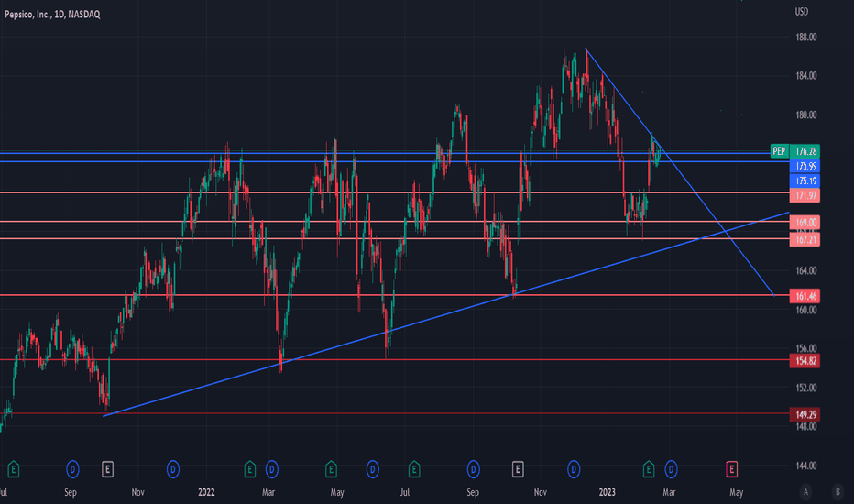Click the white E marker before Nov 2021
This screenshot has width=854, height=504.
[x=107, y=468]
